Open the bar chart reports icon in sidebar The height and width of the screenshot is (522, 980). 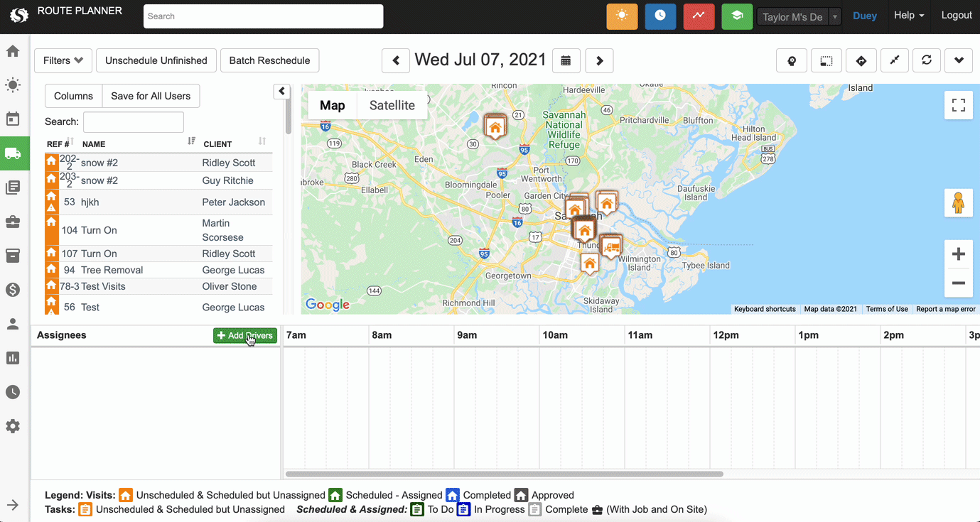click(x=14, y=357)
